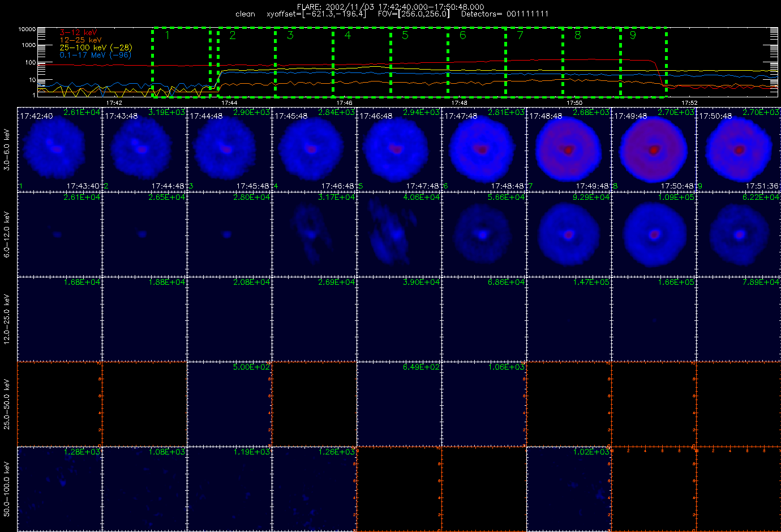Pick interval 8 label in the light curve
This screenshot has height=532, width=781.
[577, 35]
